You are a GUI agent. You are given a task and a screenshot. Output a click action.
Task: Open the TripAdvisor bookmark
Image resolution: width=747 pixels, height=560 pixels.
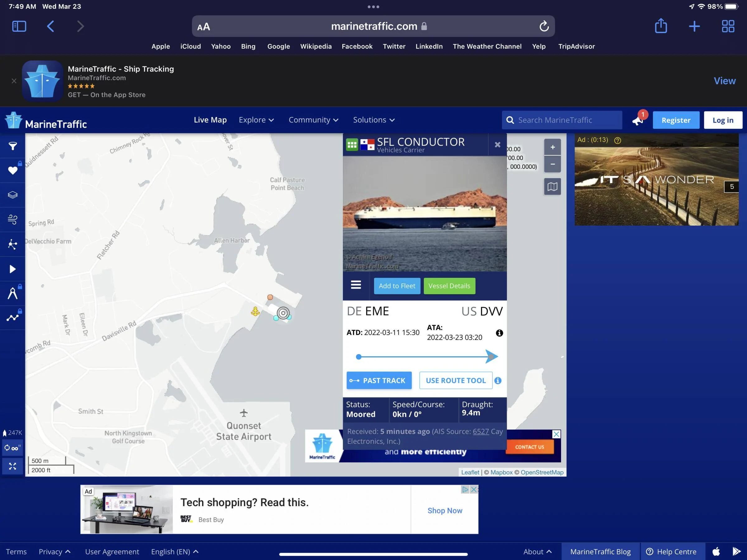[x=576, y=46]
